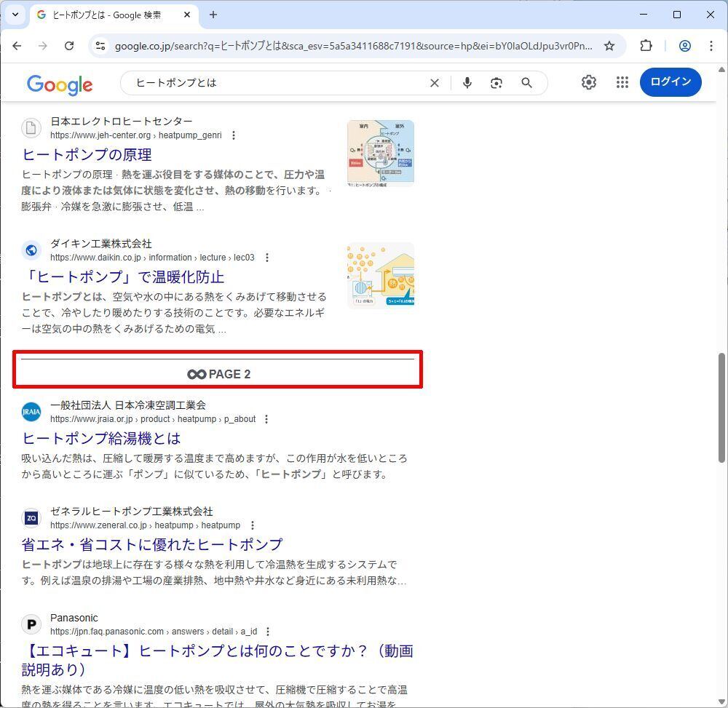
Task: Click the JRAIA site favicon
Action: [x=31, y=412]
